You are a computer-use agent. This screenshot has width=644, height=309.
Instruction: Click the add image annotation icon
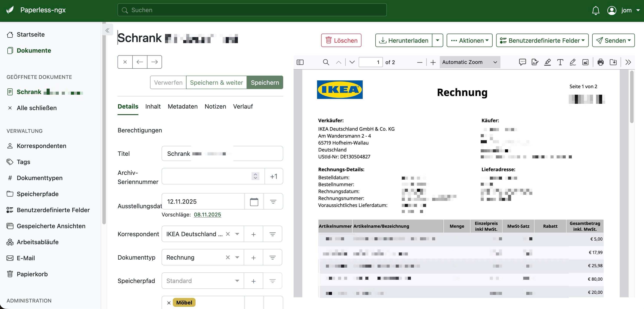[585, 62]
